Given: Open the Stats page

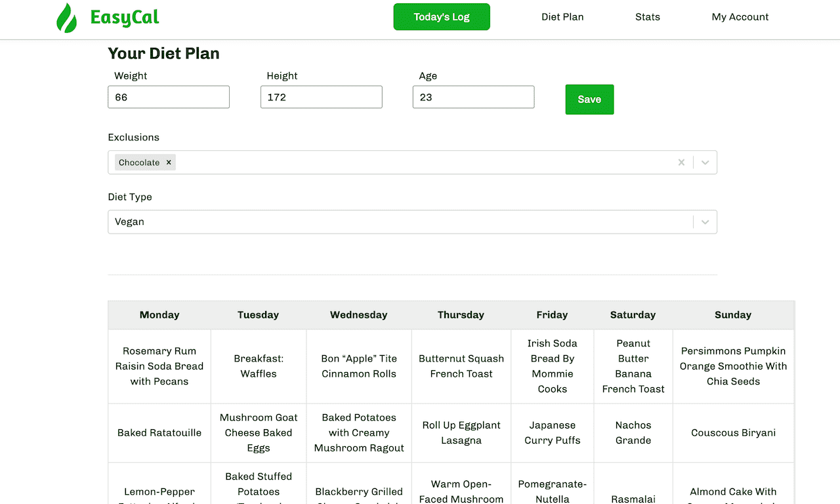Looking at the screenshot, I should (648, 17).
